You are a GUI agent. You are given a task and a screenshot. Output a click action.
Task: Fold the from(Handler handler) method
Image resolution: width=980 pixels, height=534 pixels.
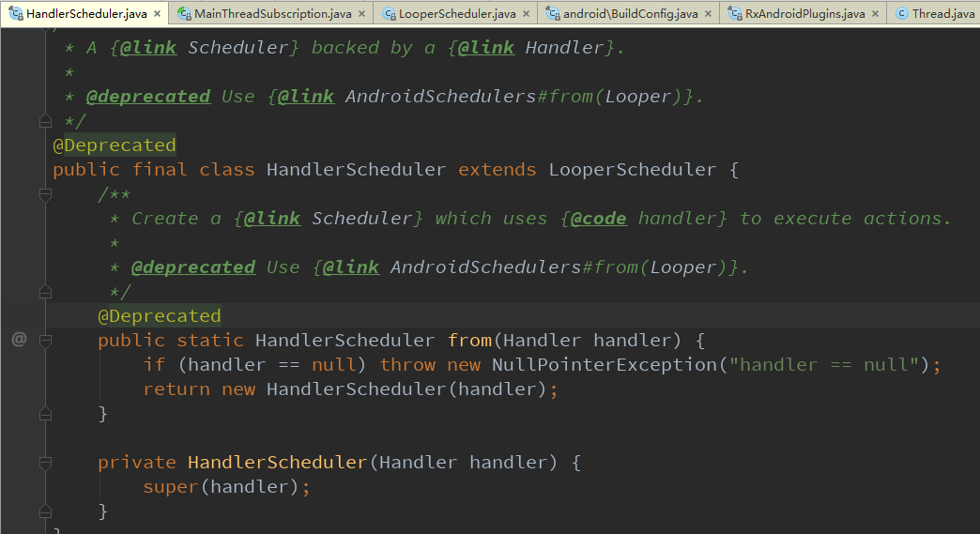pos(45,341)
